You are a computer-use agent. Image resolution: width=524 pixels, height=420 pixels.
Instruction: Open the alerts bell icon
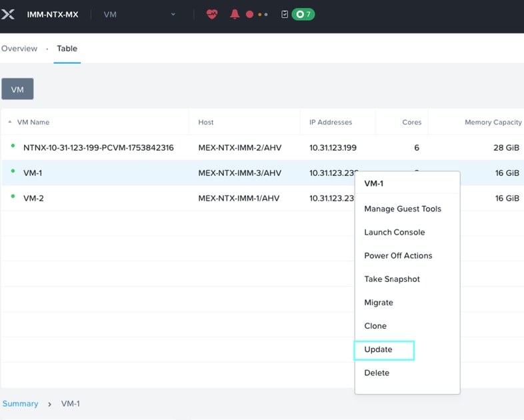pyautogui.click(x=235, y=15)
